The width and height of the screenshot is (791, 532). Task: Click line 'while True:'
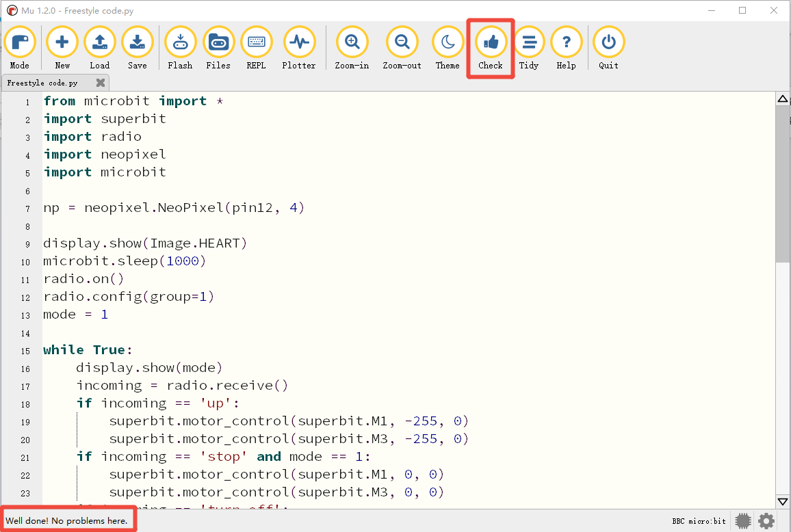pos(88,350)
